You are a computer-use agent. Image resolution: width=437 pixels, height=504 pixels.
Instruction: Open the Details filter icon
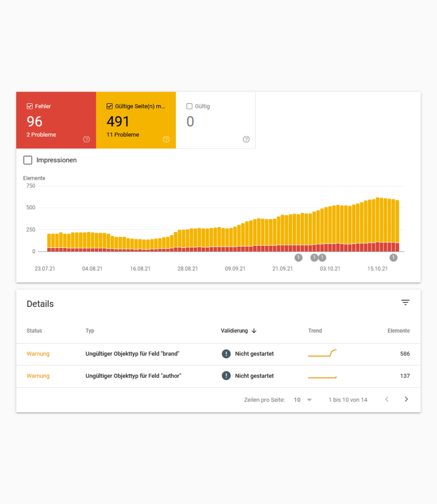click(x=405, y=302)
